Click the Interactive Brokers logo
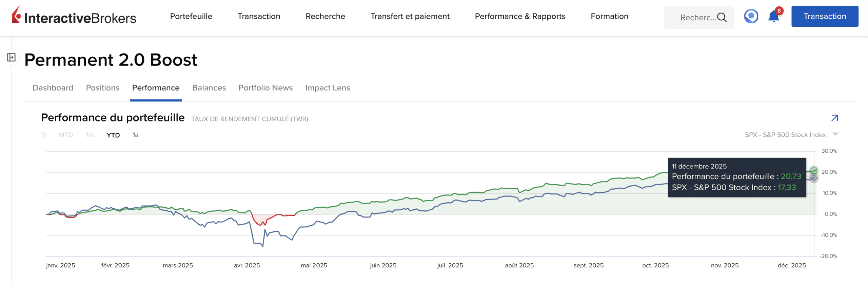The width and height of the screenshot is (868, 285). pos(74,16)
